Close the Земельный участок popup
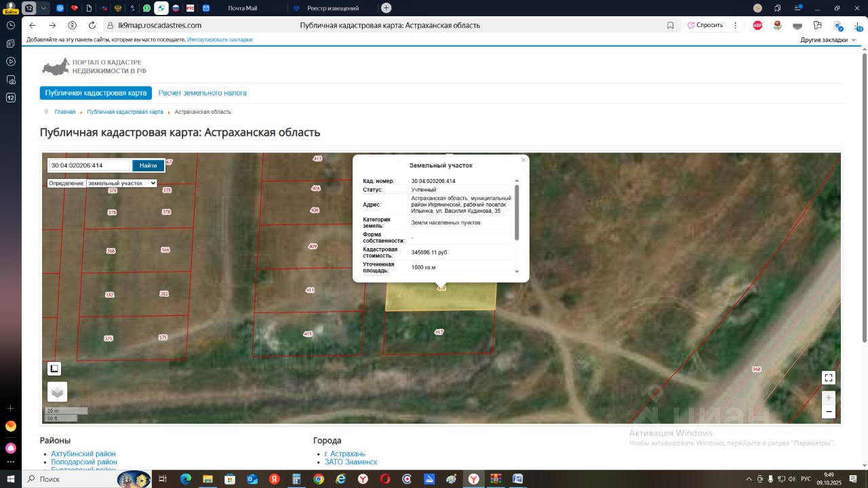The width and height of the screenshot is (868, 488). pos(524,160)
